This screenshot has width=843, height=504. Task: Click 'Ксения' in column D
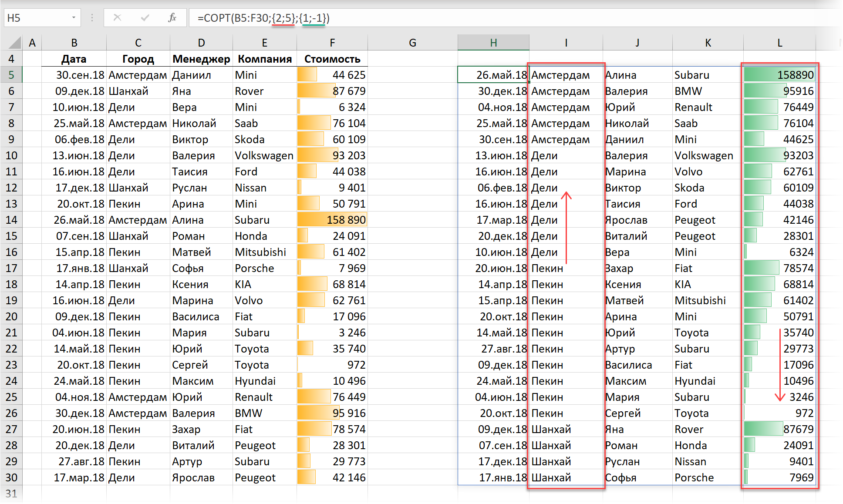point(201,284)
